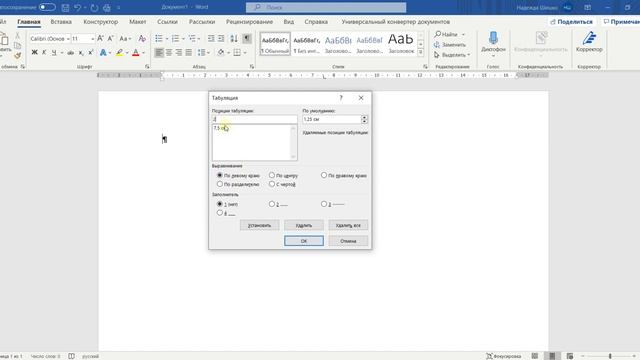640x360 pixels.
Task: Open the Вставка tab
Action: [61, 22]
